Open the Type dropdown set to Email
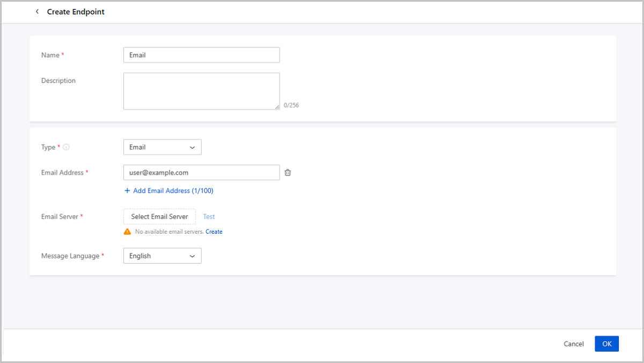 (163, 147)
